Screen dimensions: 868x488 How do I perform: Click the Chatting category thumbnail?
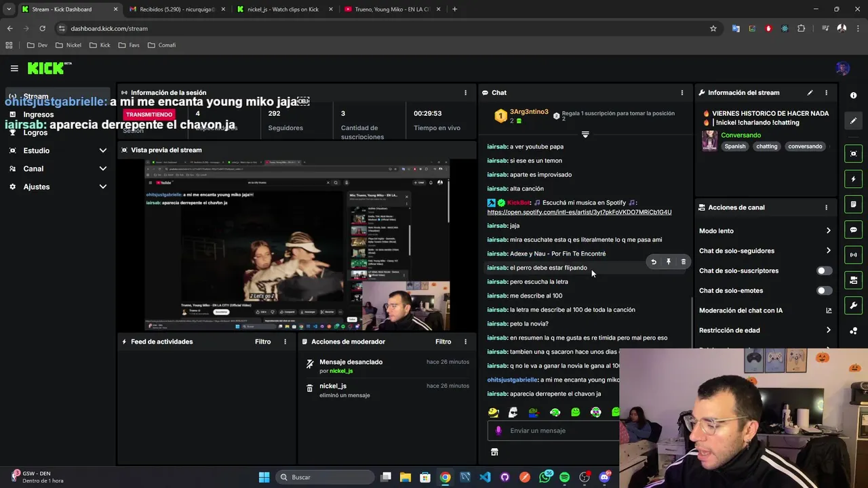pos(709,140)
